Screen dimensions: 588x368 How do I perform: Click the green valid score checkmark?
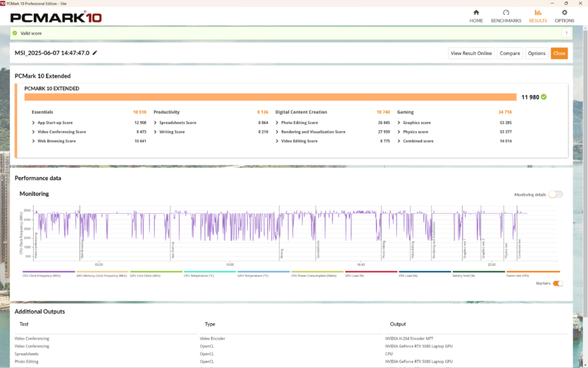15,33
